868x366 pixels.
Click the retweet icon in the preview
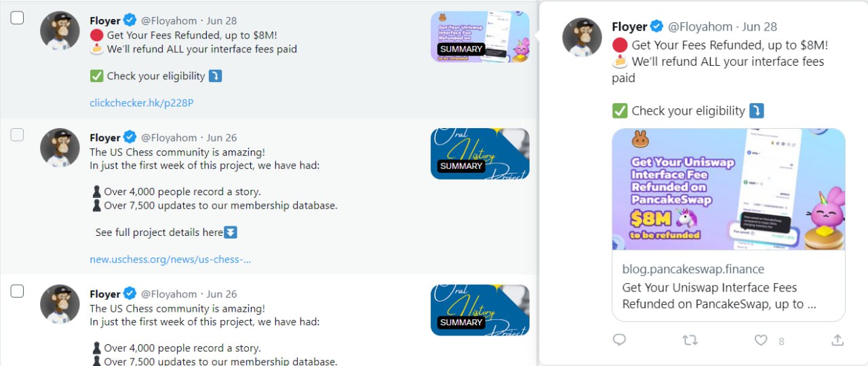click(x=690, y=340)
